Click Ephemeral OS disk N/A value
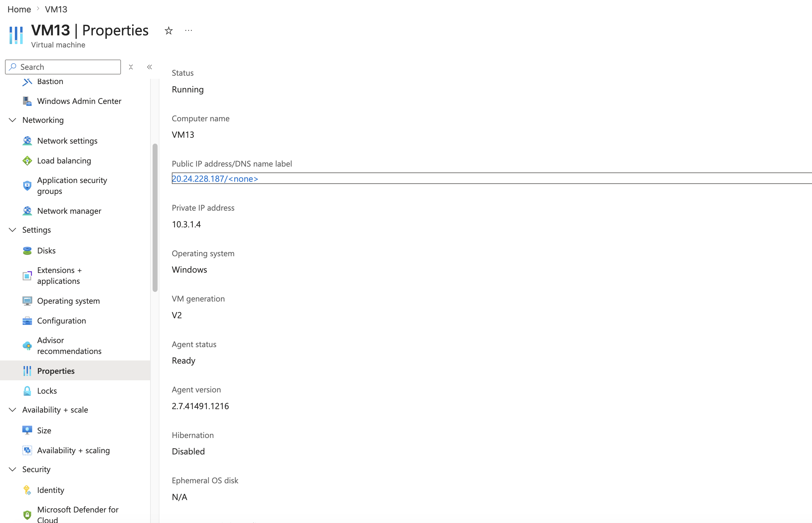Viewport: 812px width, 523px height. [180, 497]
